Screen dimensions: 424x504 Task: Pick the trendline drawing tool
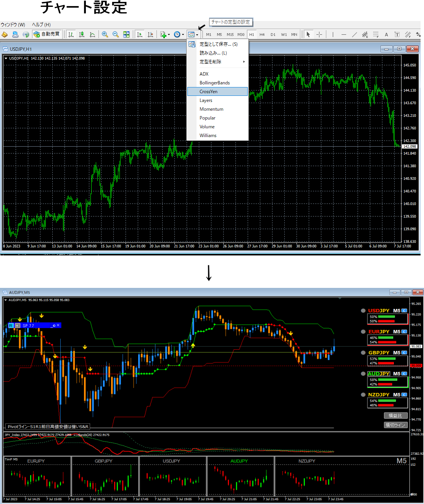[354, 34]
